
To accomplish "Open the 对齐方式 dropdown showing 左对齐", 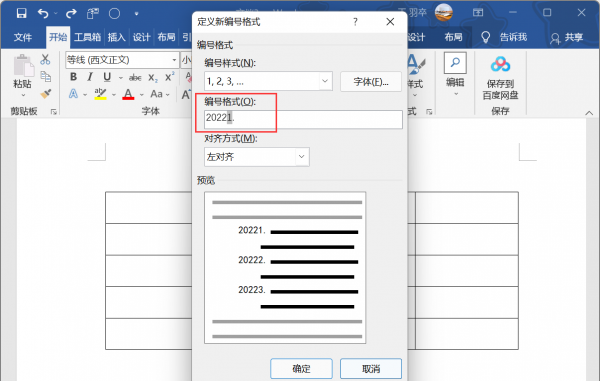I will 257,157.
